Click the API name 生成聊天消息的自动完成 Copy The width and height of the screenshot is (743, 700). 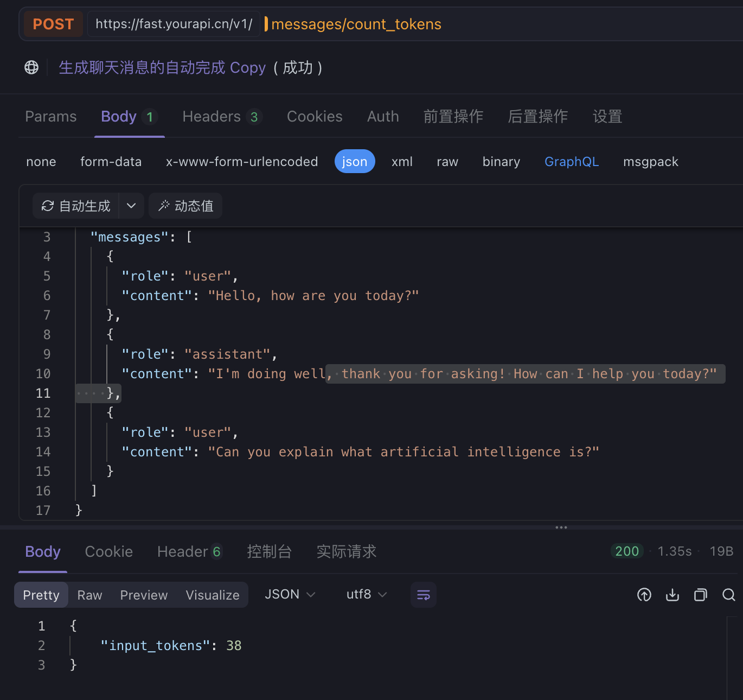162,68
